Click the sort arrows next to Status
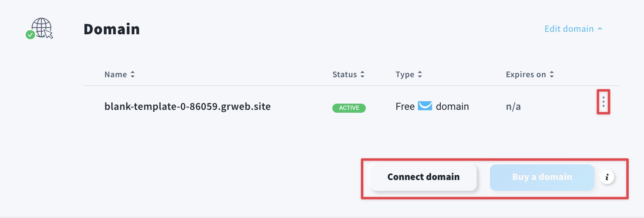This screenshot has width=644, height=218. coord(362,75)
